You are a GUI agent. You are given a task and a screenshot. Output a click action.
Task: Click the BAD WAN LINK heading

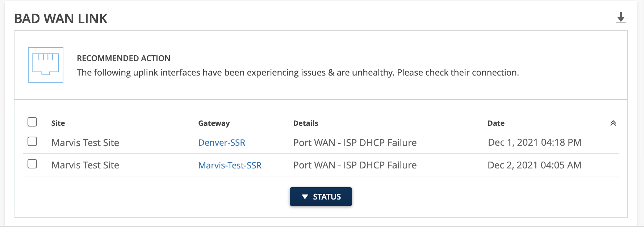pyautogui.click(x=60, y=18)
